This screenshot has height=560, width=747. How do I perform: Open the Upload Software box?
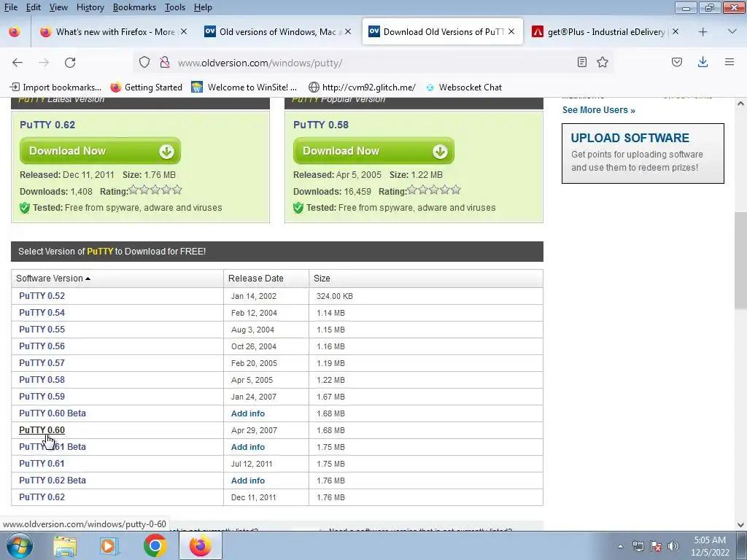click(x=643, y=153)
